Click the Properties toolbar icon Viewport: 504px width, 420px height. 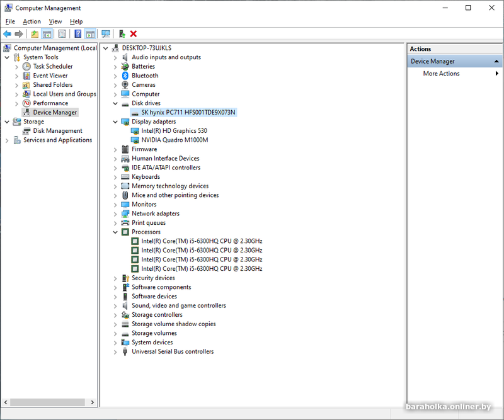click(x=62, y=34)
